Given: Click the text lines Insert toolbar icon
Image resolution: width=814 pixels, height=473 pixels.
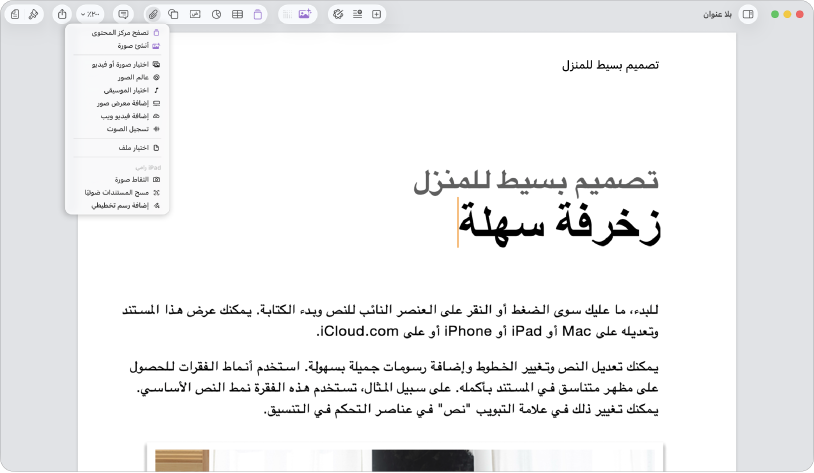Looking at the screenshot, I should [x=358, y=15].
